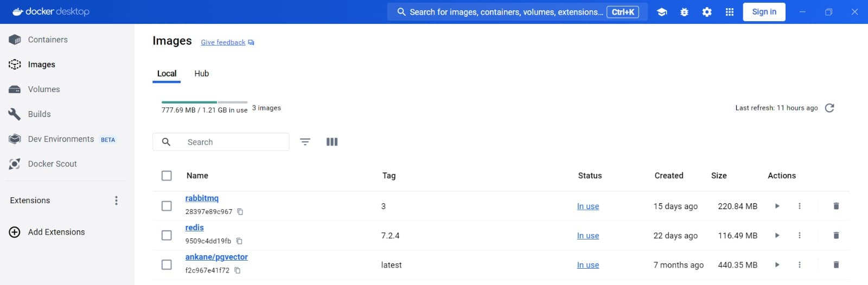Copy rabbitmq image ID 28397e89c967

(240, 212)
